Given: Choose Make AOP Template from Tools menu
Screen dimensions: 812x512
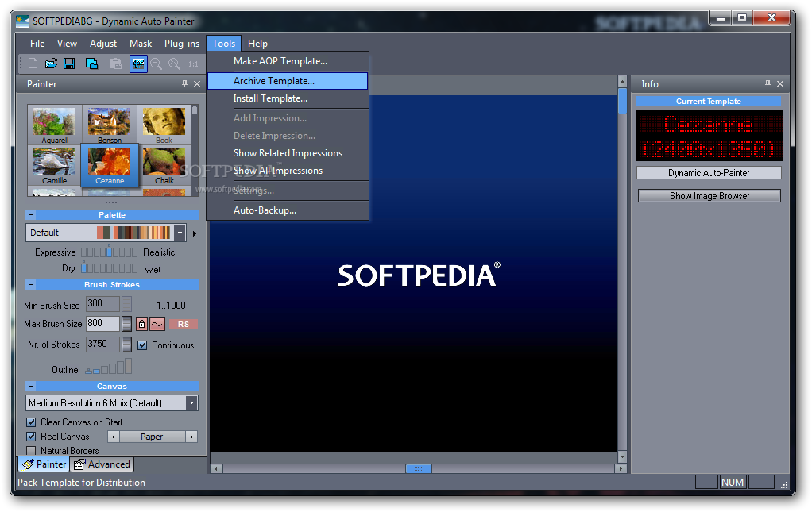Looking at the screenshot, I should (288, 61).
